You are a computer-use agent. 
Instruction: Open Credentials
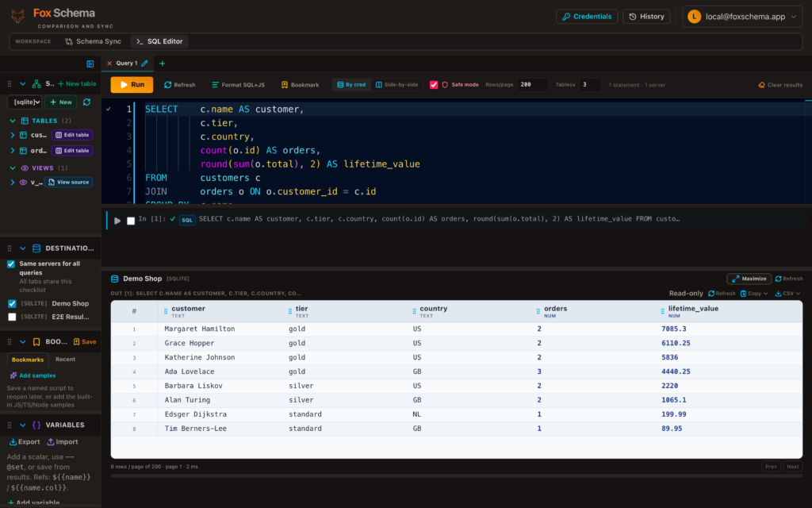pos(587,17)
